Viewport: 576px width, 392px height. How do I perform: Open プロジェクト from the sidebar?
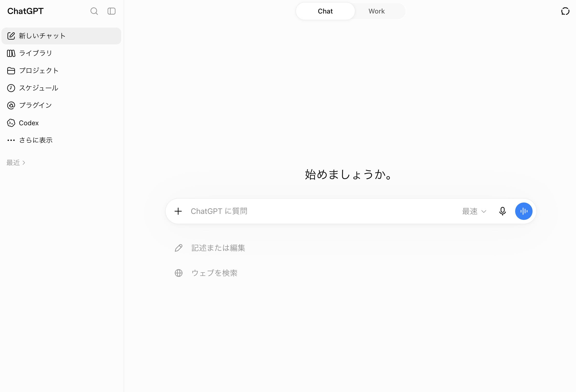61,71
